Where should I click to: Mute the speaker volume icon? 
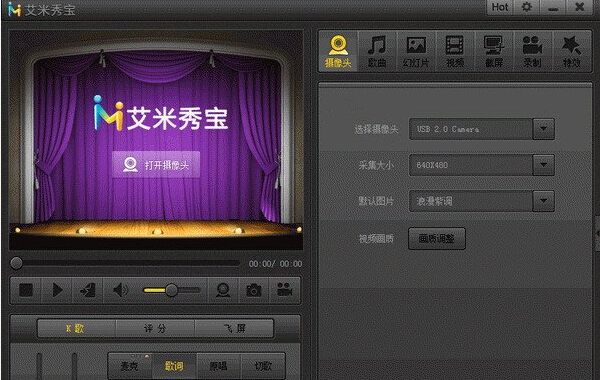click(x=121, y=290)
